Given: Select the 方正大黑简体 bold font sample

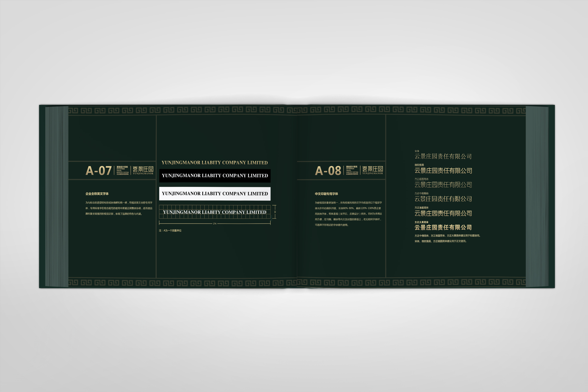Looking at the screenshot, I should click(443, 228).
